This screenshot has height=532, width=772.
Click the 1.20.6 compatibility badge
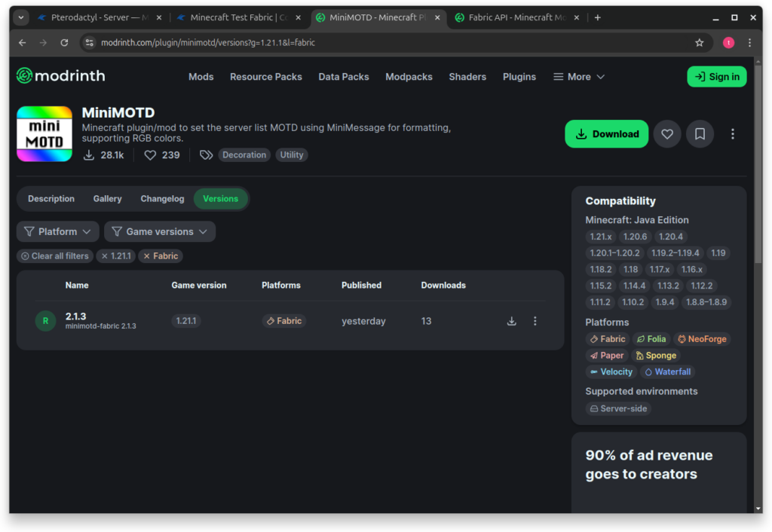(635, 237)
